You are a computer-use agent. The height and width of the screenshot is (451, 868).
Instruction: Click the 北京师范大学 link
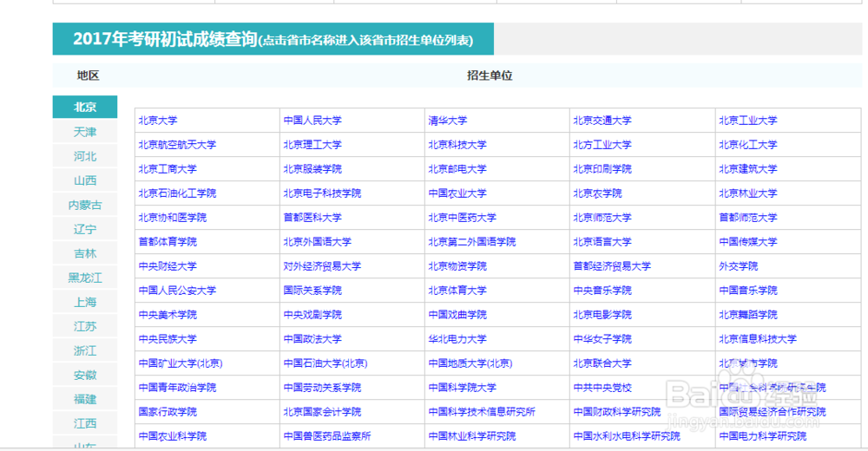click(602, 218)
